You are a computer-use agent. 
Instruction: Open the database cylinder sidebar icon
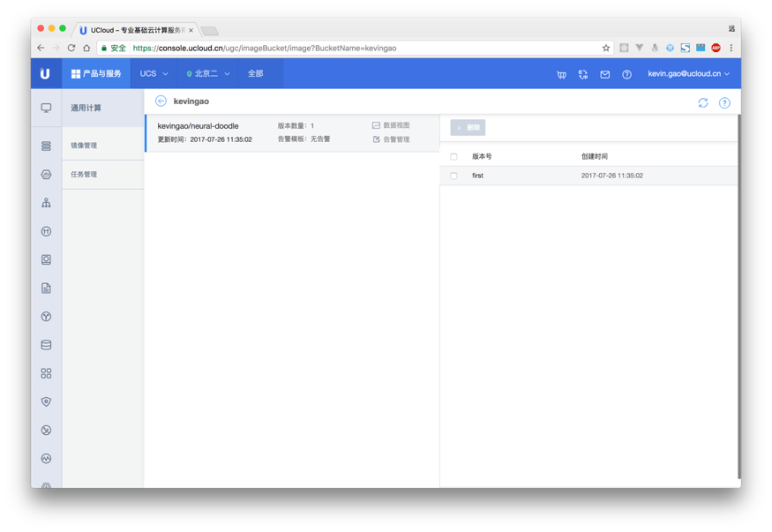tap(46, 345)
